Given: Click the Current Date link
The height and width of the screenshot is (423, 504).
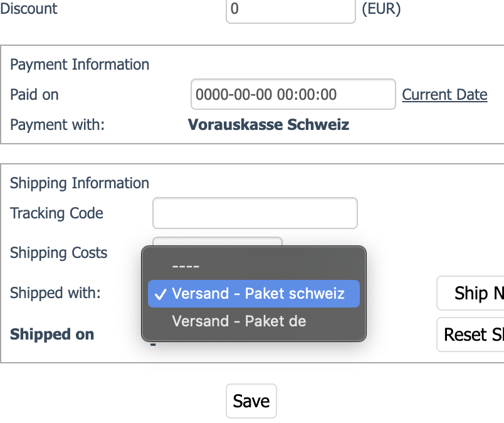Looking at the screenshot, I should click(444, 95).
